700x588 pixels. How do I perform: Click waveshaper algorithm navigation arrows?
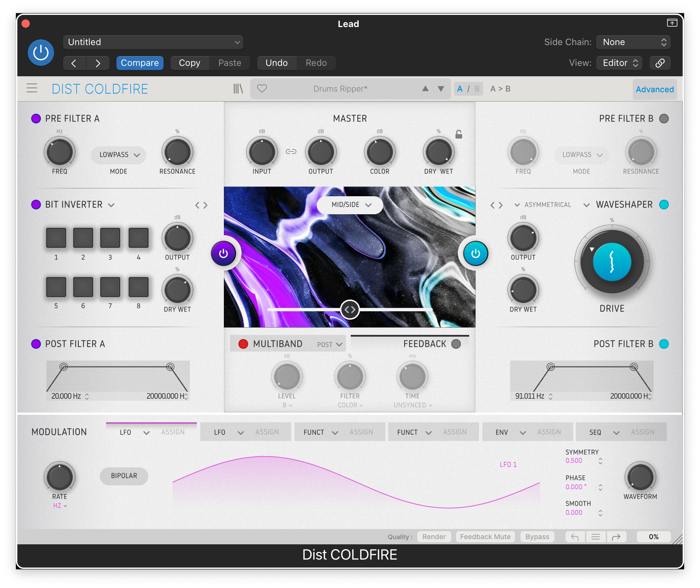(497, 205)
